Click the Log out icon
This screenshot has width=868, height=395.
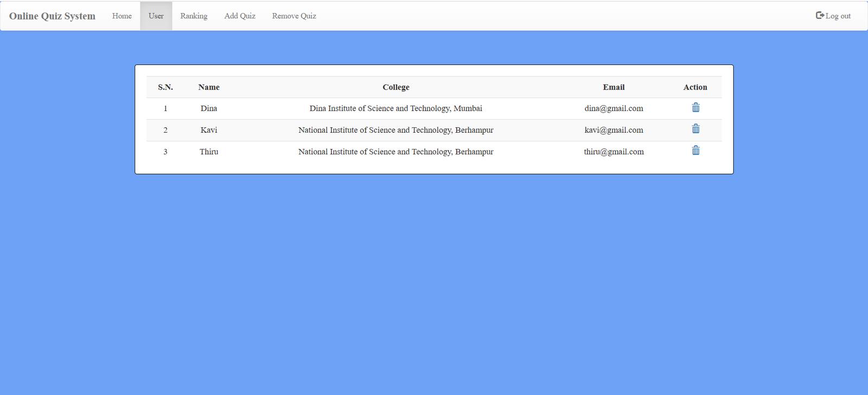click(x=820, y=15)
